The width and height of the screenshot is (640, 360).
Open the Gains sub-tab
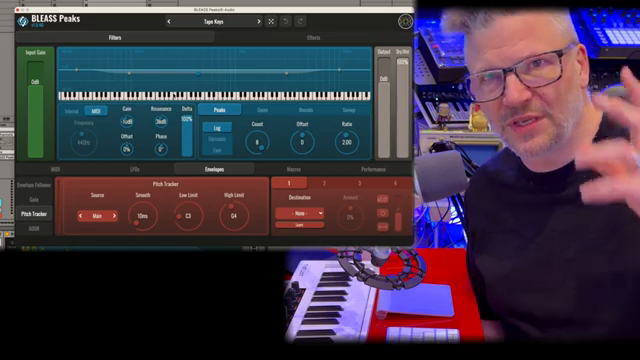pos(262,110)
